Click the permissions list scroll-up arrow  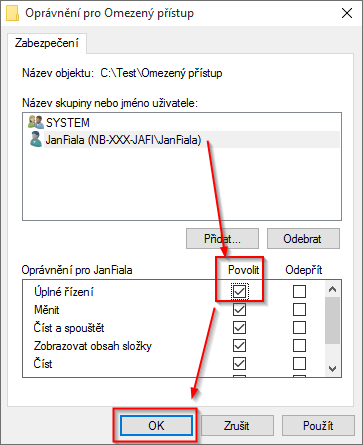tap(332, 289)
